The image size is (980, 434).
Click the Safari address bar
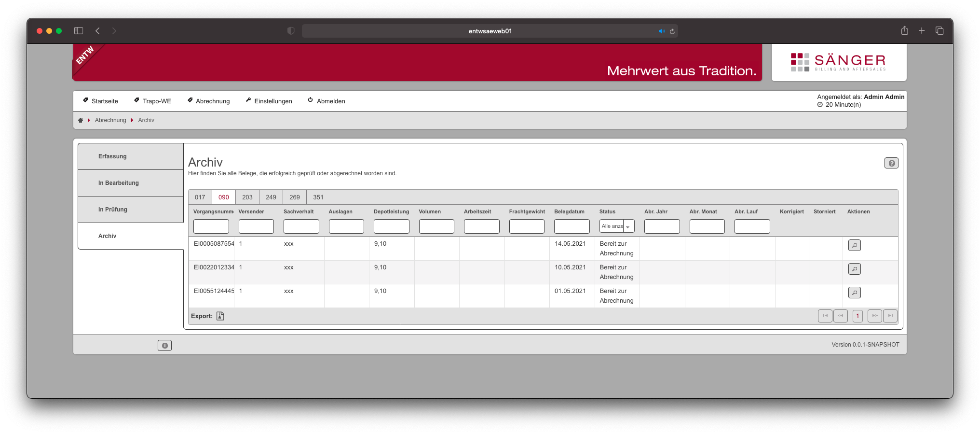tap(490, 31)
